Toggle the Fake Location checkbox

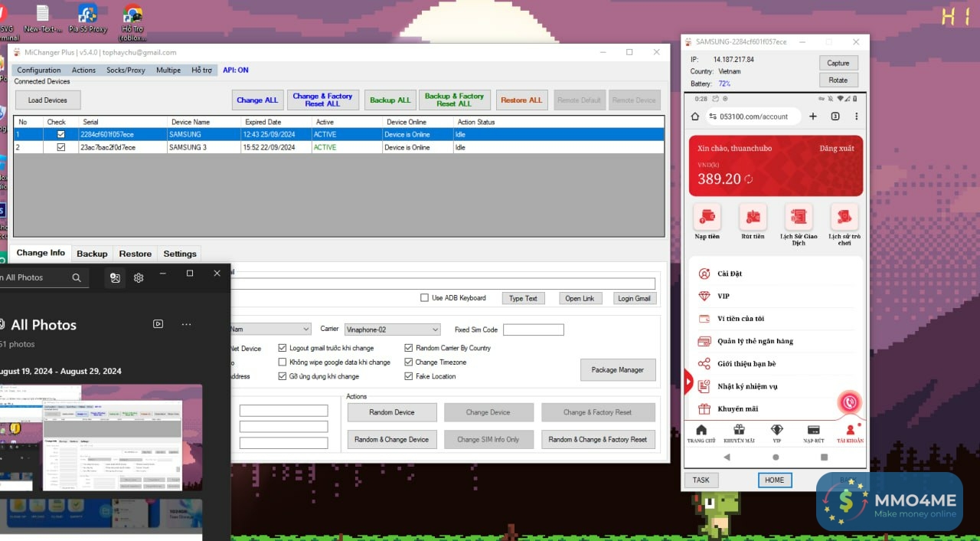[x=409, y=376]
